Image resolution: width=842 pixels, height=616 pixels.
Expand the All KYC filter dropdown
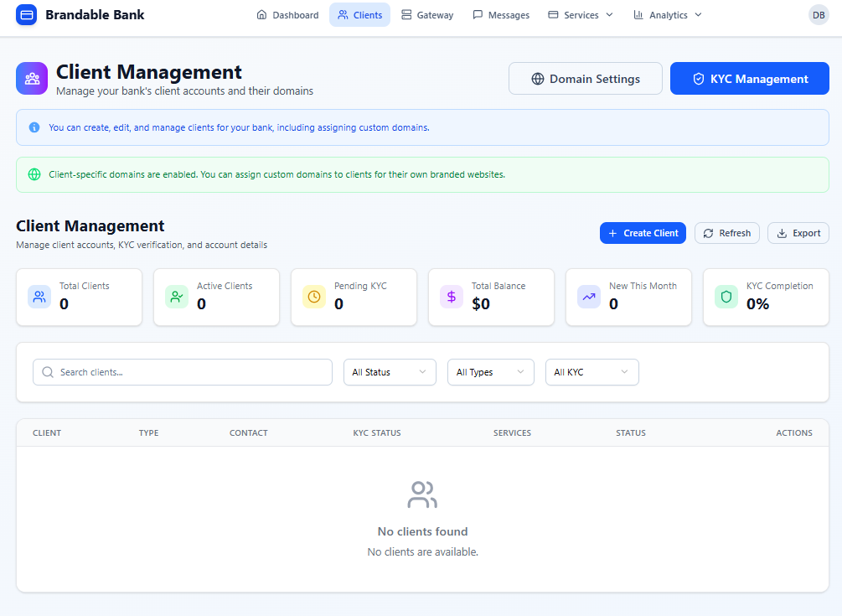pos(591,372)
